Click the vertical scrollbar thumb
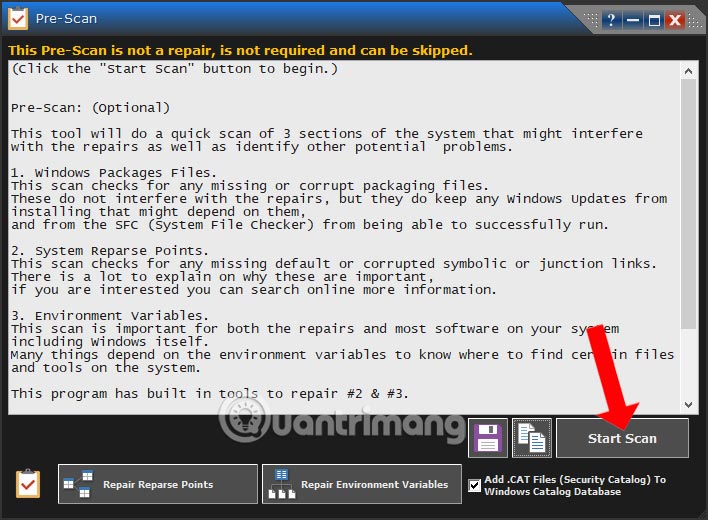Viewport: 708px width, 520px height. (688, 204)
